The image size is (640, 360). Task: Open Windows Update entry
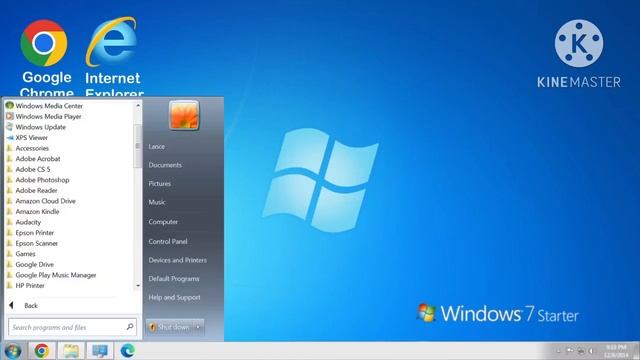point(40,127)
